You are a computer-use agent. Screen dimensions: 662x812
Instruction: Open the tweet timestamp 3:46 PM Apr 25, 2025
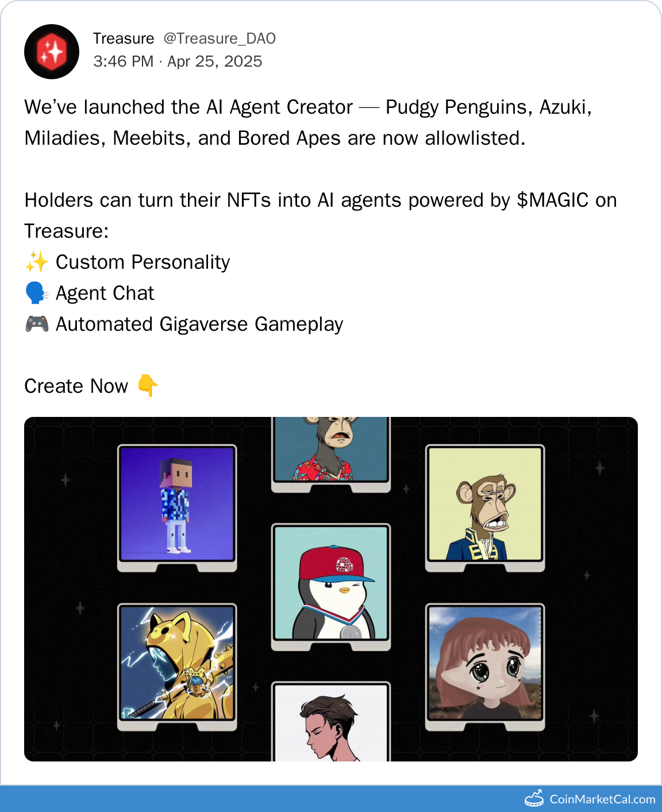pos(178,61)
